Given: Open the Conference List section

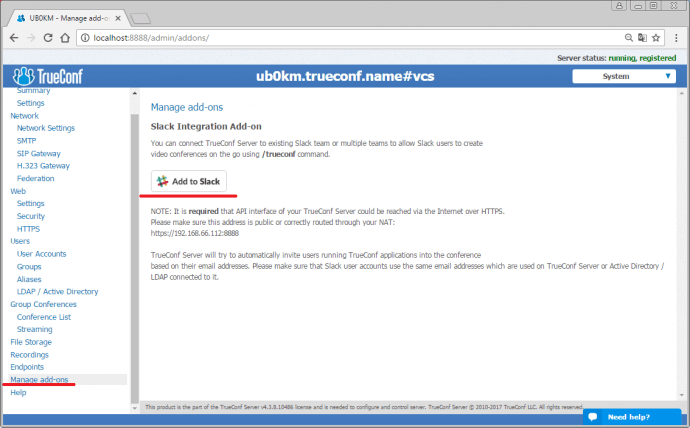Looking at the screenshot, I should 43,317.
